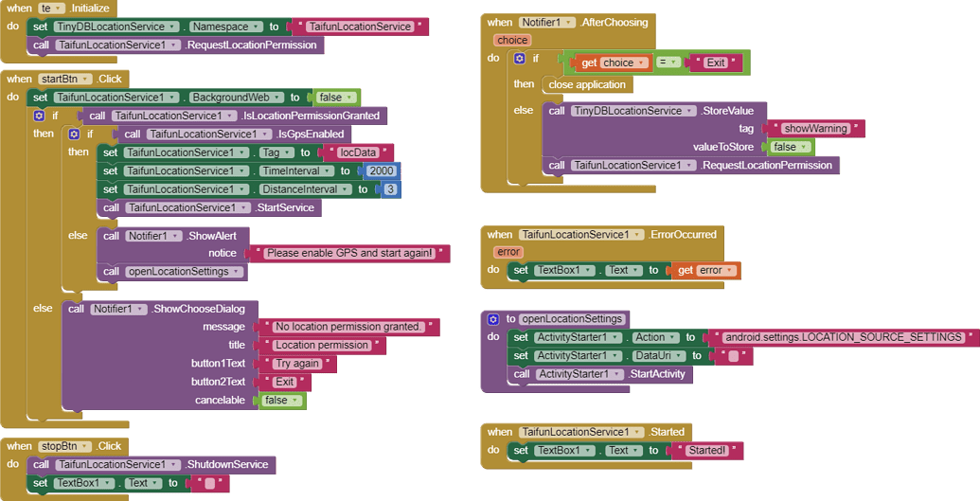980x501 pixels.
Task: Toggle the false value beside BackgroundWeb
Action: [337, 98]
